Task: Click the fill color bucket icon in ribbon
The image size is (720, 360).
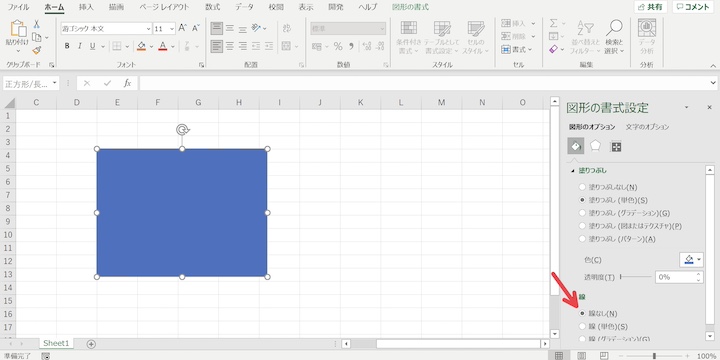Action: tap(141, 46)
